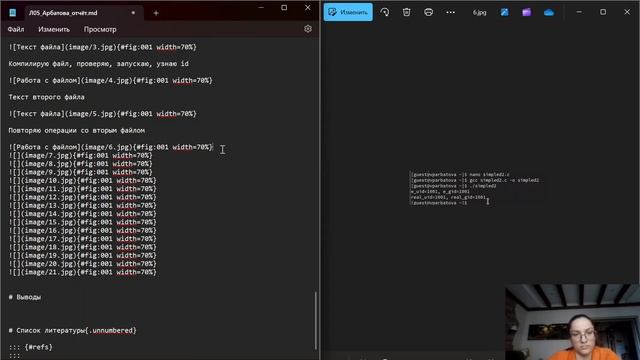
Task: Click the '# Выводы' heading line
Action: 24,297
